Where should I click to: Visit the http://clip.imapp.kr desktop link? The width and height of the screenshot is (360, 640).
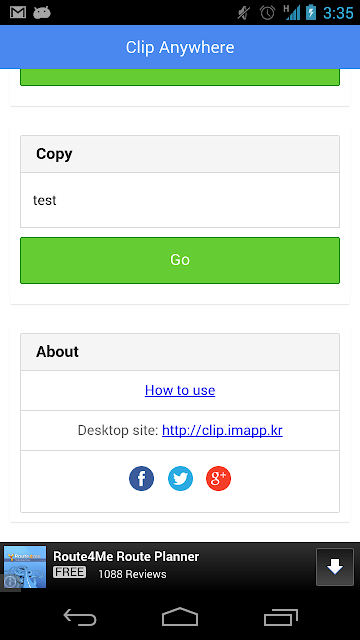[x=222, y=430]
